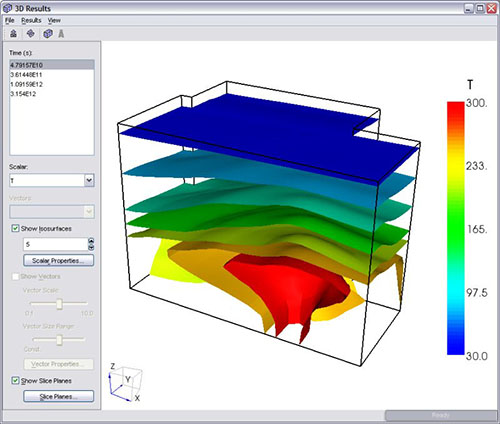Increase isosurface count with up arrow
This screenshot has height=424, width=500.
(91, 241)
